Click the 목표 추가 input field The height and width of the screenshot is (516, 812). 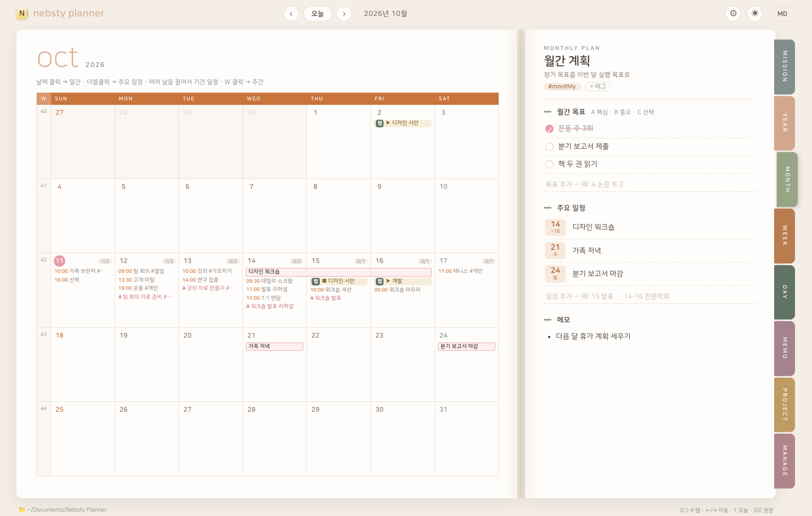[x=650, y=184]
